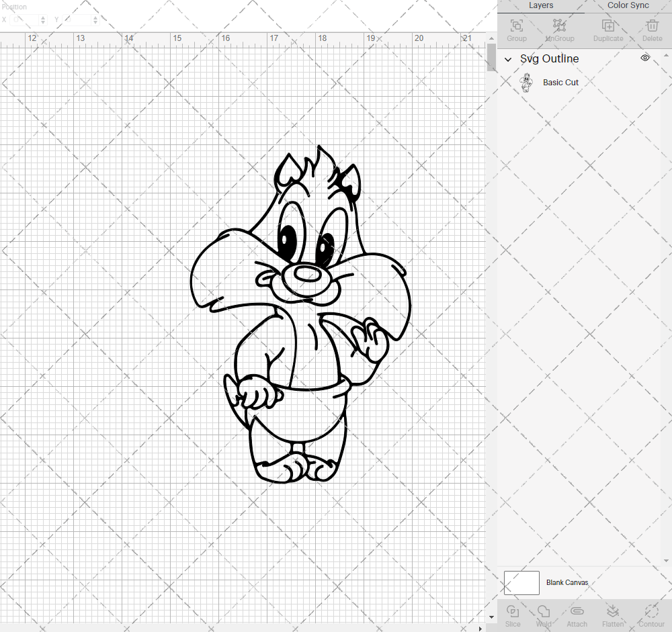
Task: Click the Basic Cut layer thumbnail
Action: click(x=526, y=82)
